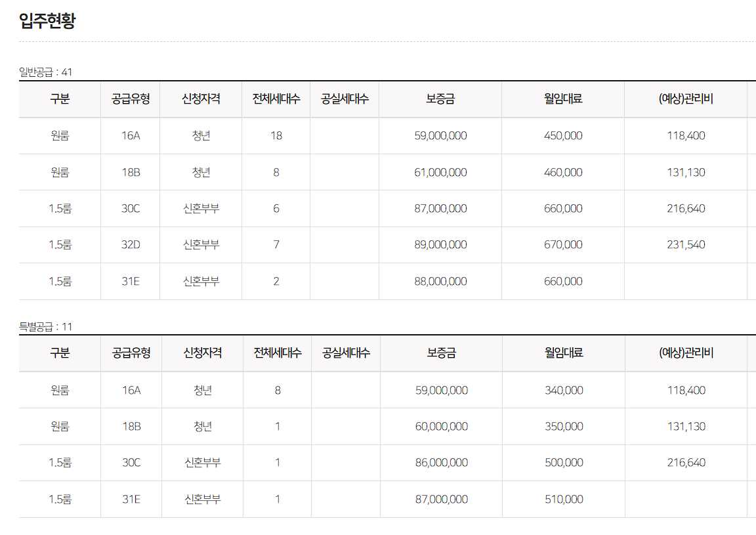The height and width of the screenshot is (535, 756).
Task: Click the 18B cell in general supply table
Action: [x=131, y=173]
